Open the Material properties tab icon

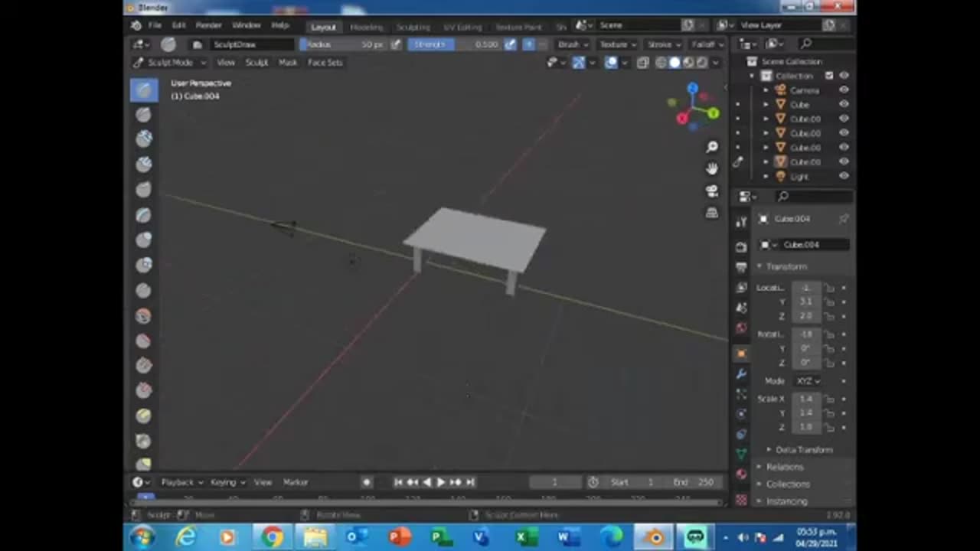pos(741,474)
